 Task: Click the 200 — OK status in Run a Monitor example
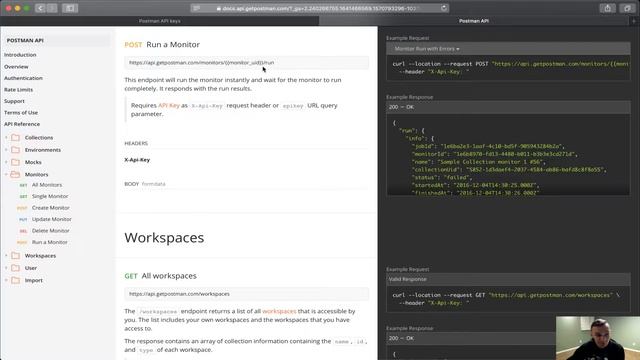(x=401, y=107)
